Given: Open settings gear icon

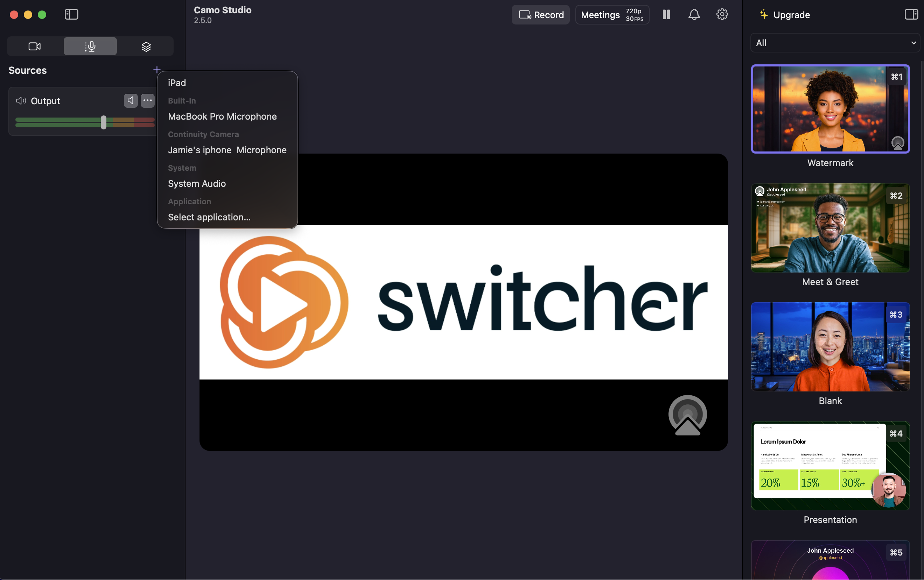Looking at the screenshot, I should click(x=722, y=15).
